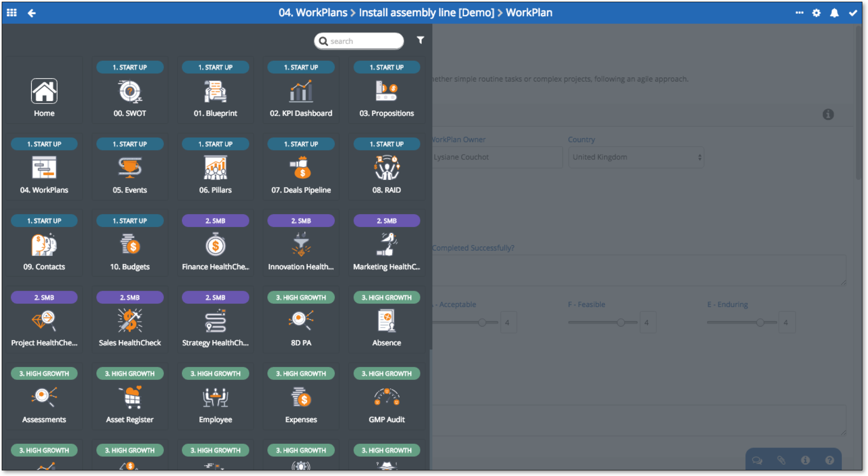Open 03. Propositions app
Screen dimensions: 868x476
coord(386,90)
